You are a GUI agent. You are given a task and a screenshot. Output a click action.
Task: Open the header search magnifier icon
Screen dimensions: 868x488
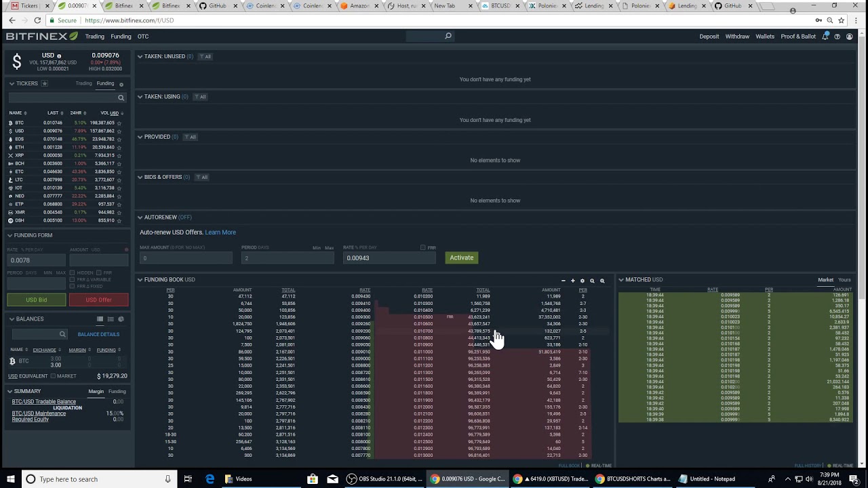[x=448, y=36]
